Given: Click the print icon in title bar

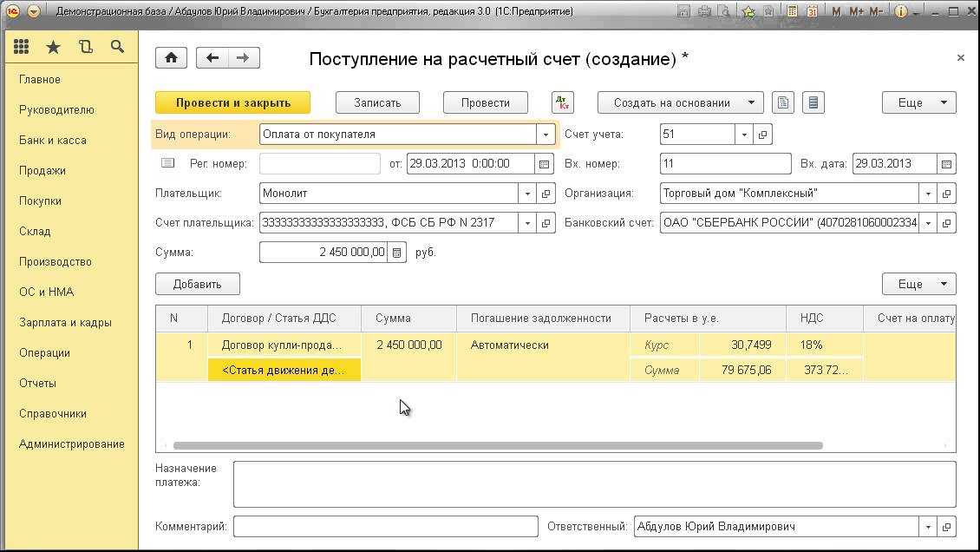Looking at the screenshot, I should tap(704, 11).
